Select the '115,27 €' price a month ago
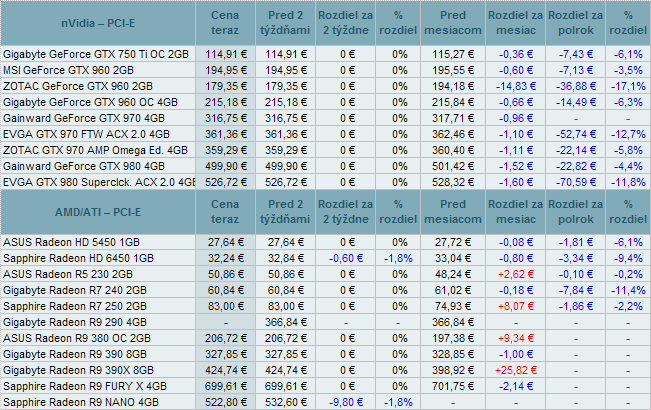The height and width of the screenshot is (410, 651). (x=453, y=54)
